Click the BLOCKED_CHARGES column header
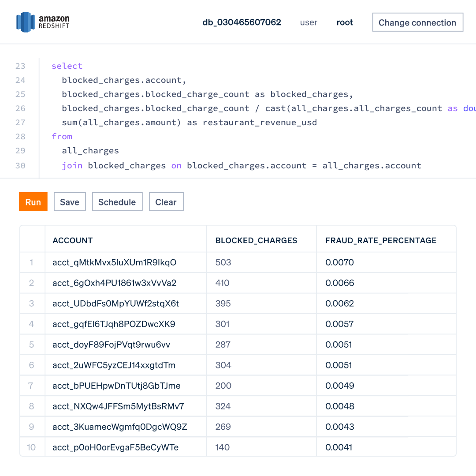Screen dimensions: 476x476 (x=256, y=241)
